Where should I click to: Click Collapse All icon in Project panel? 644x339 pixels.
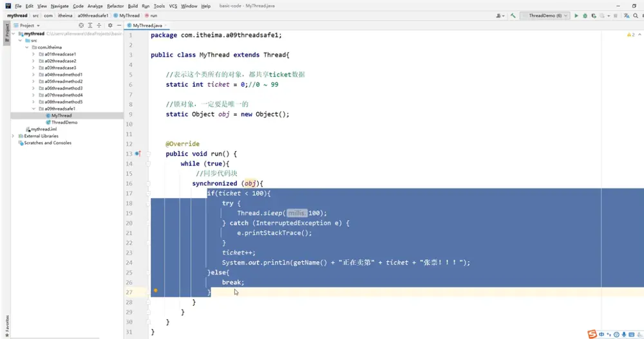click(99, 26)
